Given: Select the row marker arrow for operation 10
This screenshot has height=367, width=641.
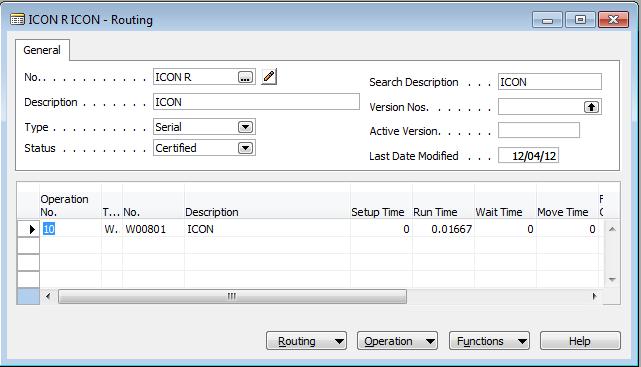Looking at the screenshot, I should click(29, 229).
